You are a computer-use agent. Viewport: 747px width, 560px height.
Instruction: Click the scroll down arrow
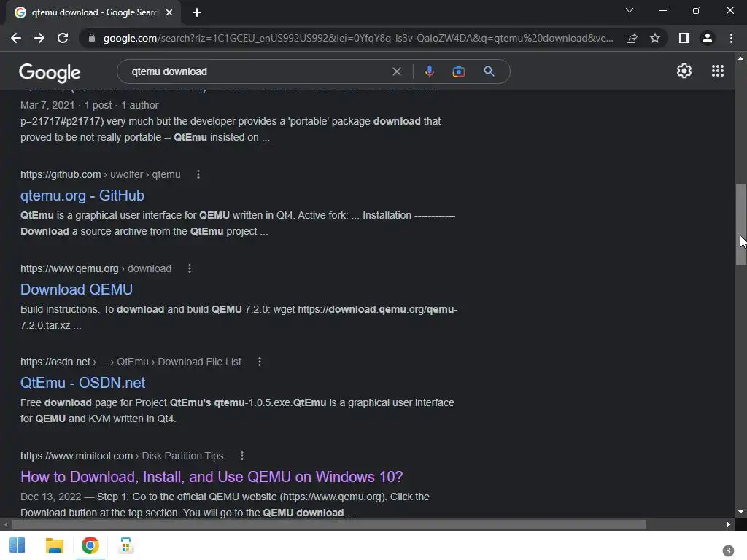pos(740,512)
